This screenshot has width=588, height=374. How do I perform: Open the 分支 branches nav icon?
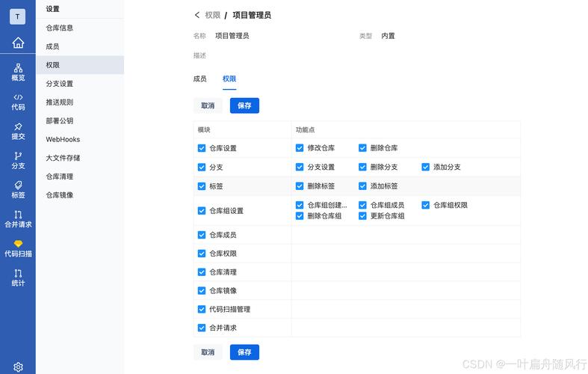[x=18, y=161]
